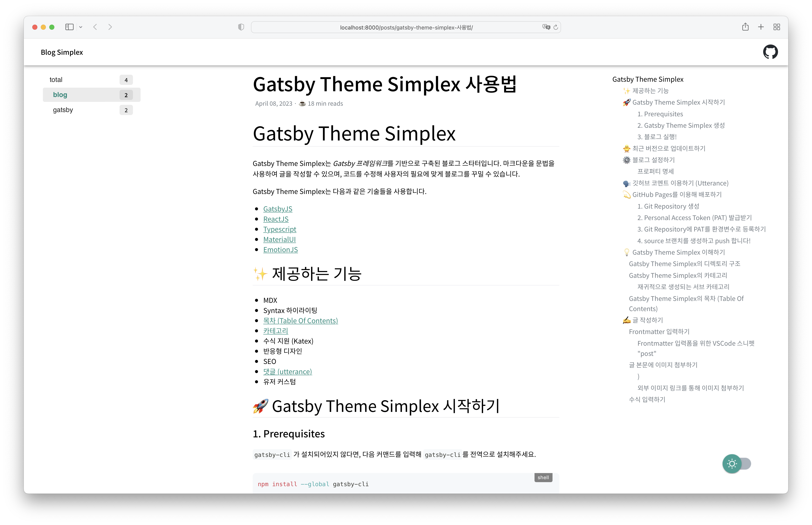This screenshot has height=525, width=812.
Task: Click the privacy shield icon
Action: click(x=241, y=27)
